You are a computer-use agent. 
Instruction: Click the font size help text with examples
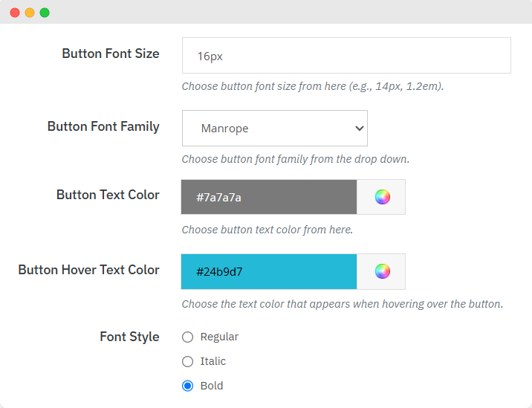[313, 86]
